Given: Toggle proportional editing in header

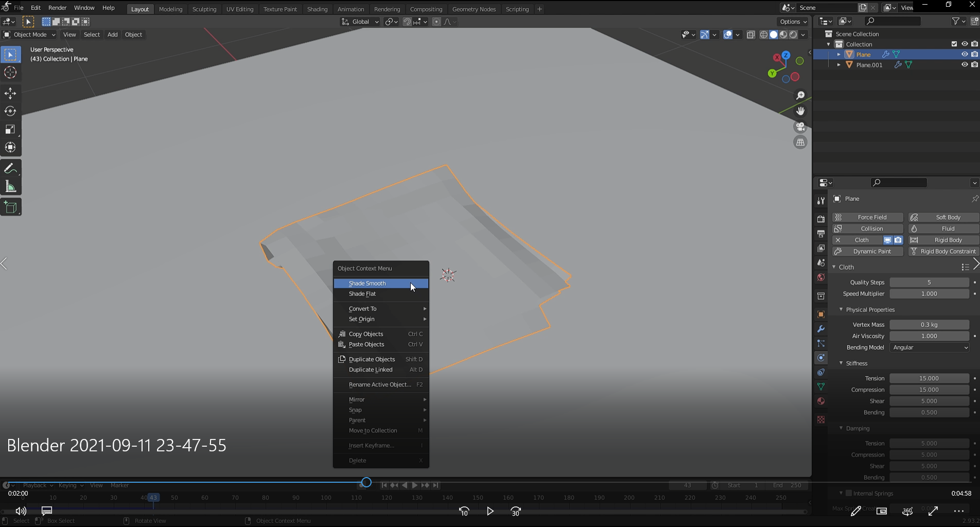Looking at the screenshot, I should (x=436, y=22).
